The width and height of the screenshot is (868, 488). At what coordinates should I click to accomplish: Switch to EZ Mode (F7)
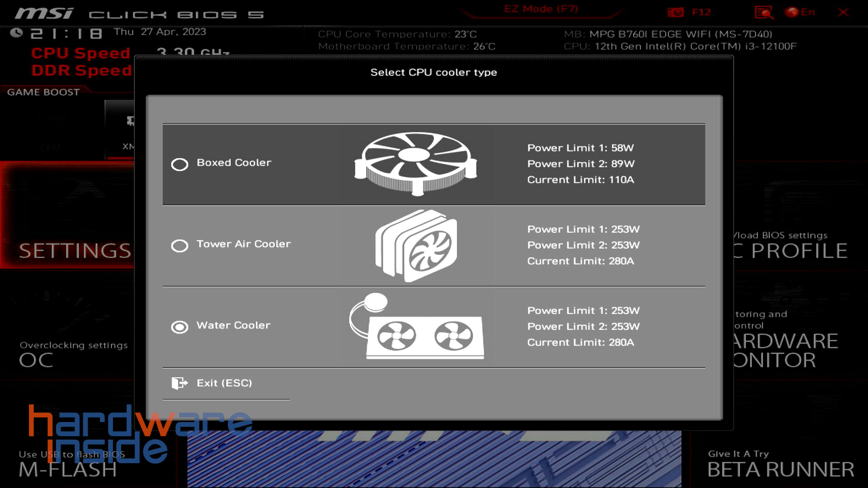click(x=541, y=9)
